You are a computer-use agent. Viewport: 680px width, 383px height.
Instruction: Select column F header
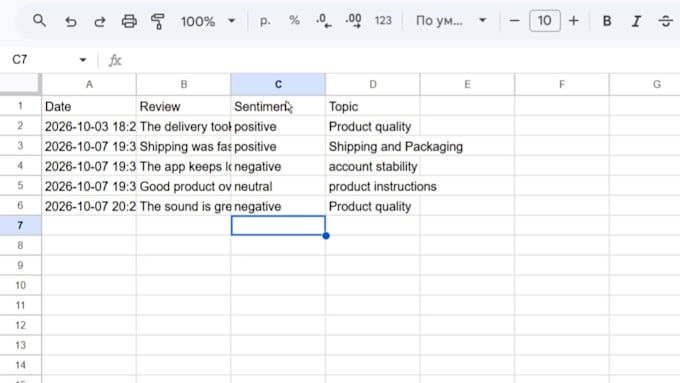click(562, 84)
